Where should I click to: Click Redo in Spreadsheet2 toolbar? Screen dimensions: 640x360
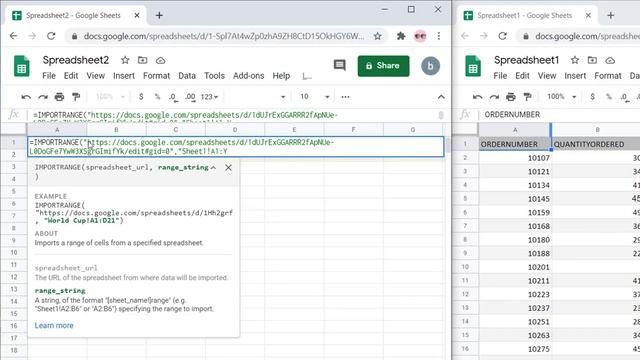(43, 97)
